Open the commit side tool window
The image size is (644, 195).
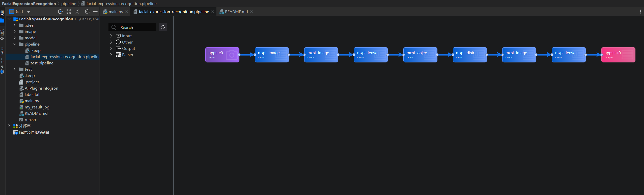pyautogui.click(x=2, y=34)
